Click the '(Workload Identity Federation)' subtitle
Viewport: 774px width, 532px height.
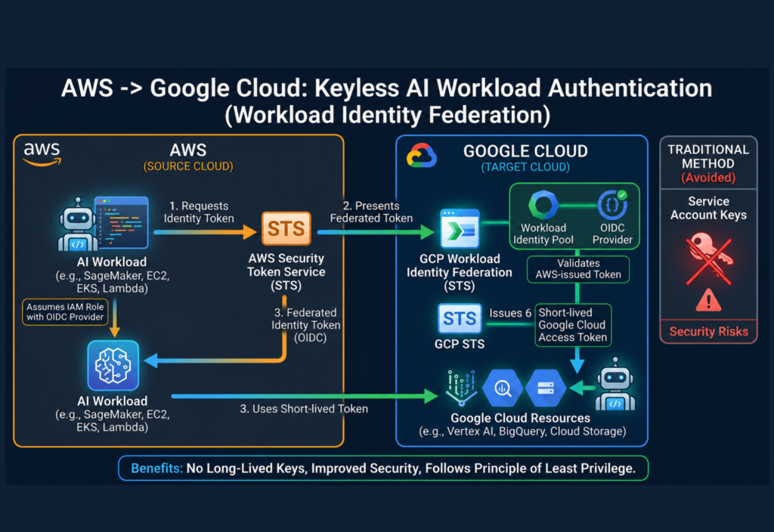(x=388, y=115)
